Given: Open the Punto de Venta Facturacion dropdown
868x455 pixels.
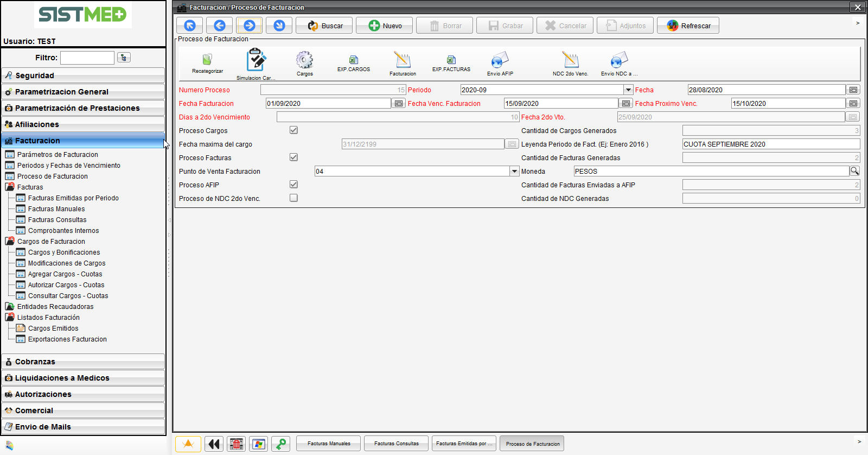Looking at the screenshot, I should (x=514, y=172).
